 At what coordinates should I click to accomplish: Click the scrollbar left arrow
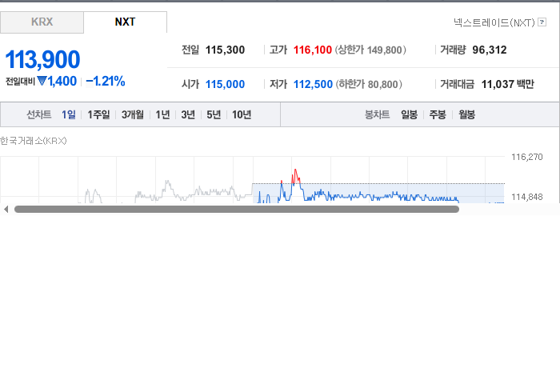[6, 210]
